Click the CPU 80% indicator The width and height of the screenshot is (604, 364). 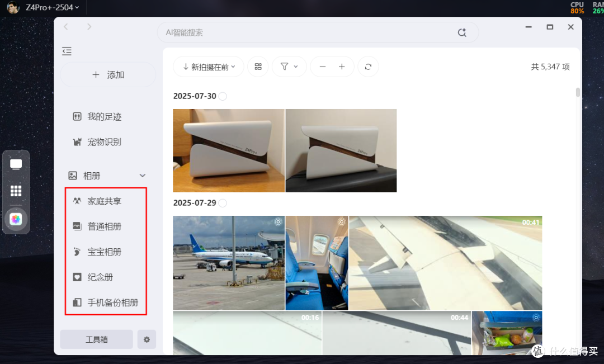point(577,8)
